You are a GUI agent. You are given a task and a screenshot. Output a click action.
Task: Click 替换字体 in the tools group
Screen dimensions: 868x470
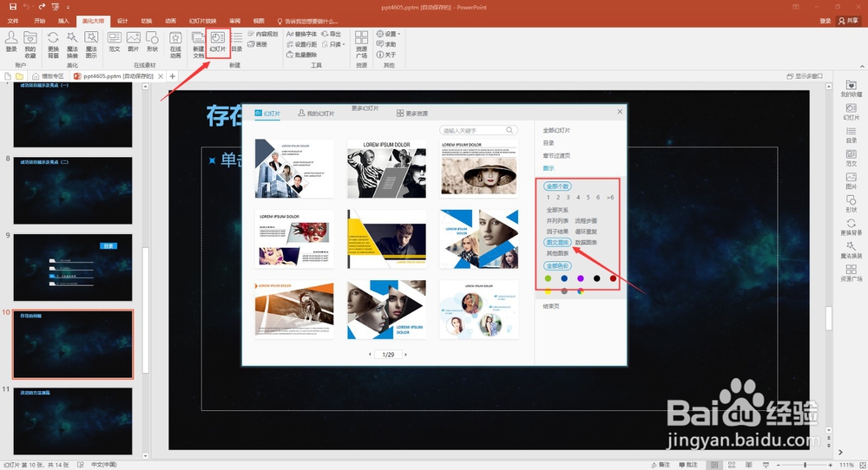pos(302,34)
